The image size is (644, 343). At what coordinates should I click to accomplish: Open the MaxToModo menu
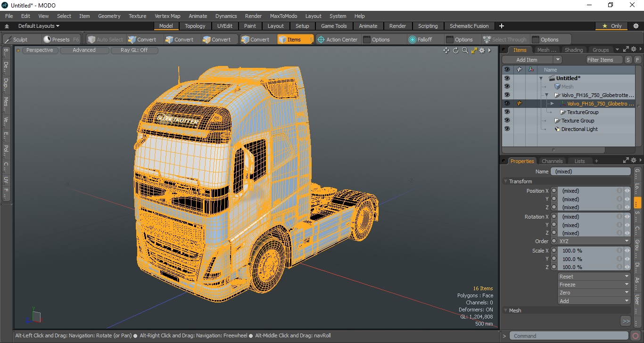[283, 16]
